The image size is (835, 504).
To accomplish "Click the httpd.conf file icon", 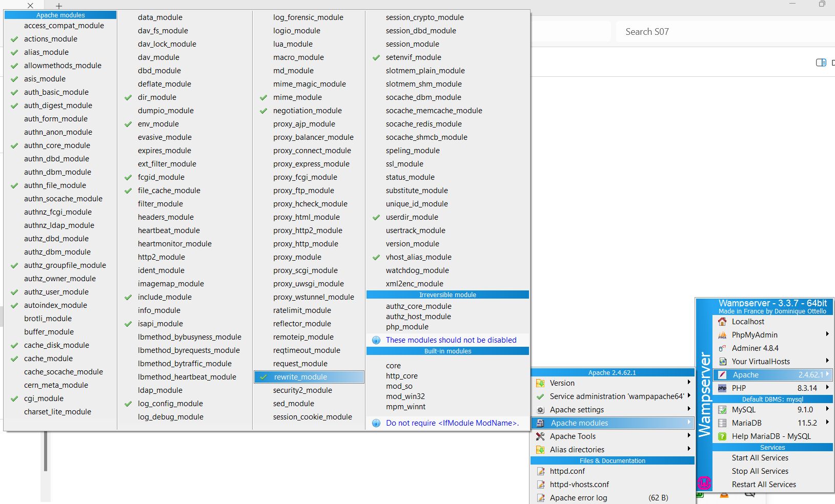I will click(540, 471).
